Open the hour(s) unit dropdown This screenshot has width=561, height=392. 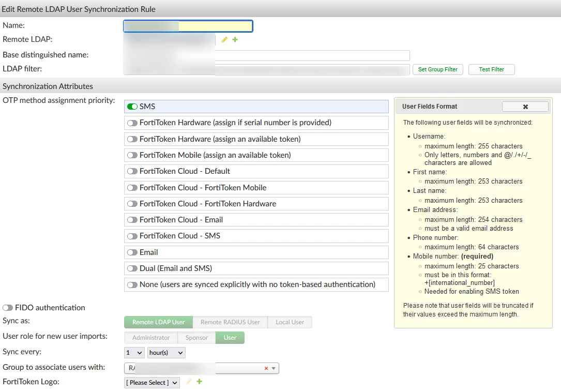coord(166,353)
